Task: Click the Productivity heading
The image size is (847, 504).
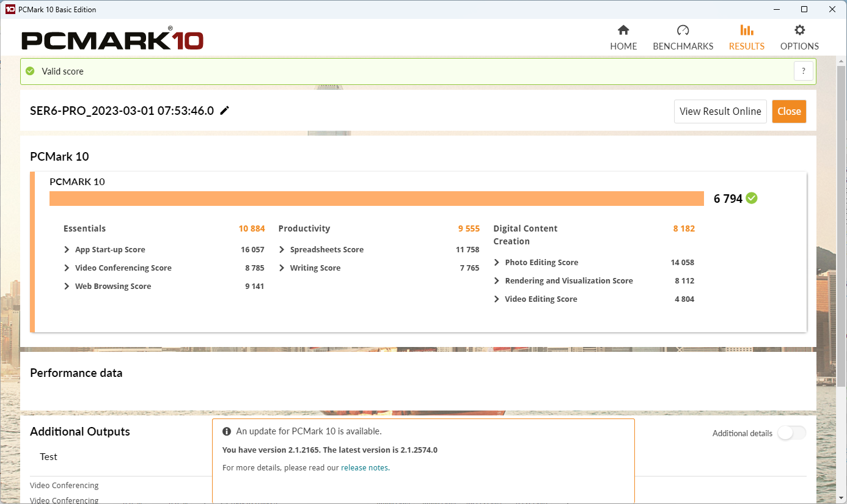Action: point(304,228)
